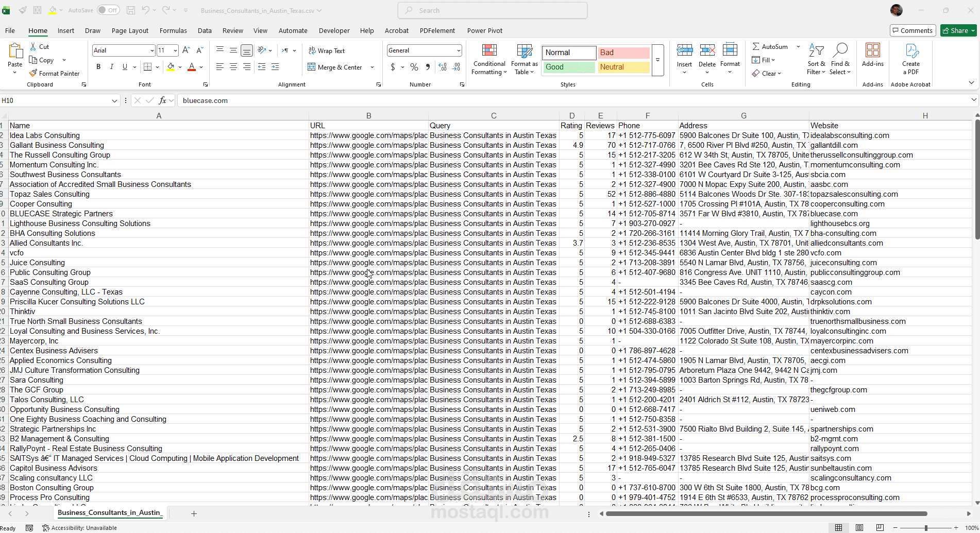The image size is (980, 533).
Task: Apply the Bad cell style
Action: pos(623,53)
